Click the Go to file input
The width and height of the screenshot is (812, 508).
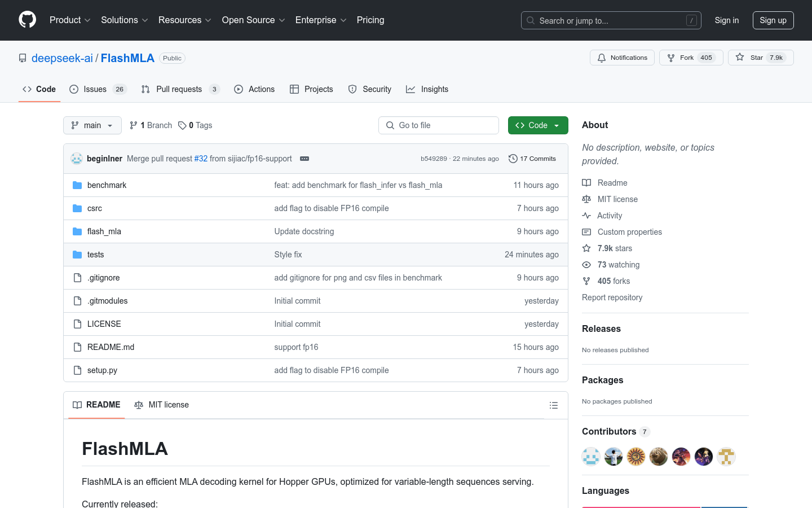click(x=439, y=125)
